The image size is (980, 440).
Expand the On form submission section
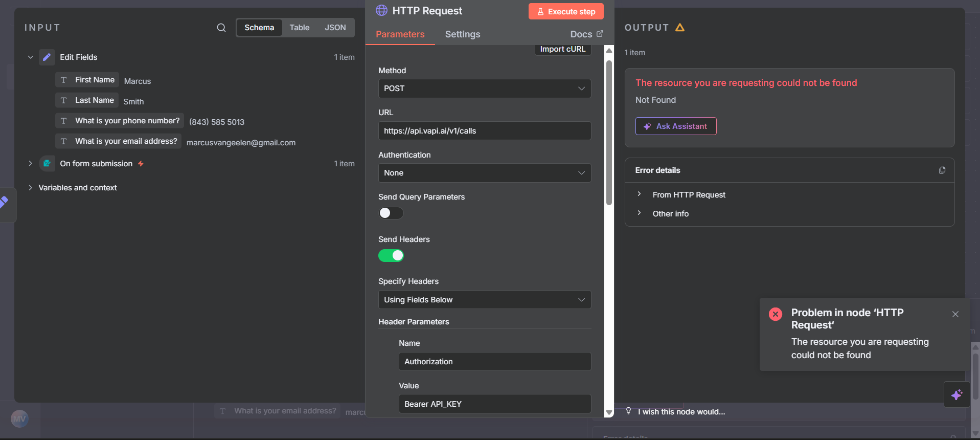(x=31, y=164)
